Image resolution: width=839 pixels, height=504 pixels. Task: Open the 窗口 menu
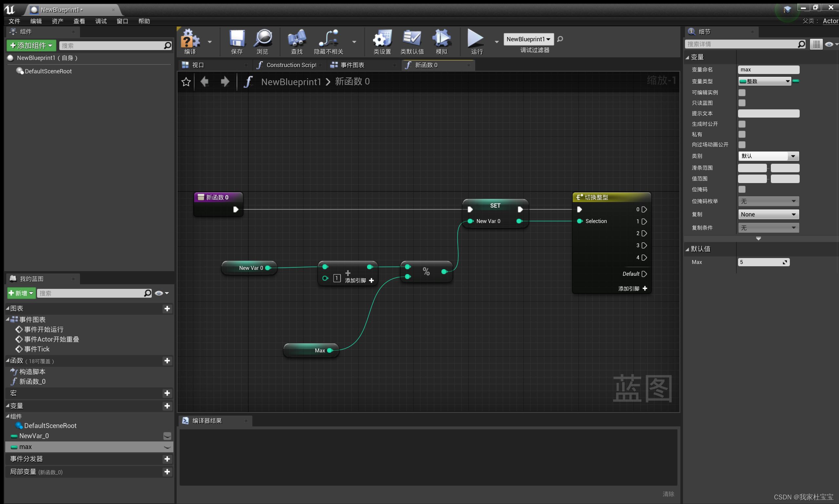tap(122, 21)
